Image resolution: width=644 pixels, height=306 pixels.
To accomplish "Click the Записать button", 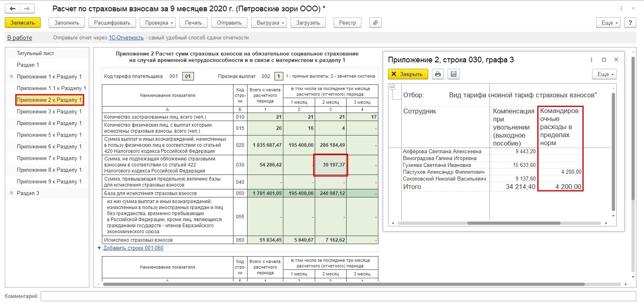I will [23, 23].
